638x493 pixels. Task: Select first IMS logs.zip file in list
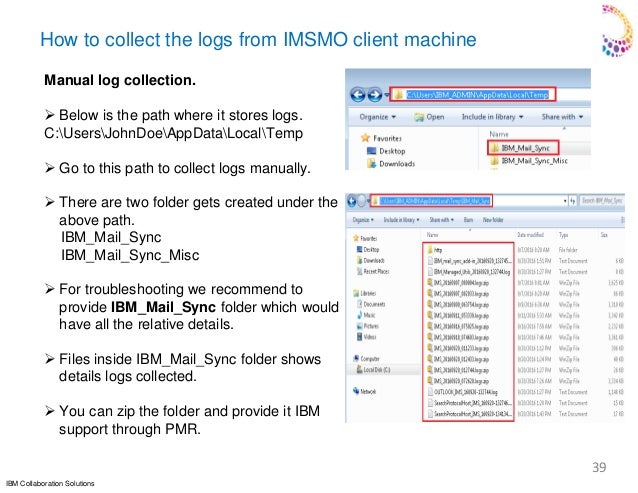458,283
